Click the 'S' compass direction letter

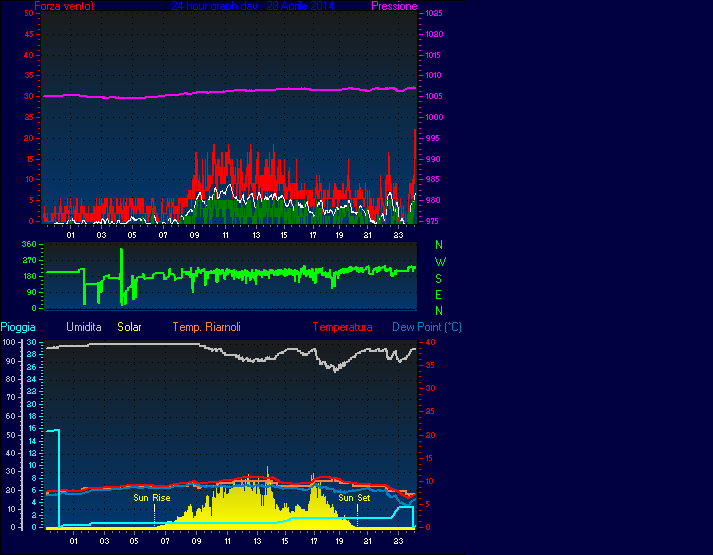point(439,279)
